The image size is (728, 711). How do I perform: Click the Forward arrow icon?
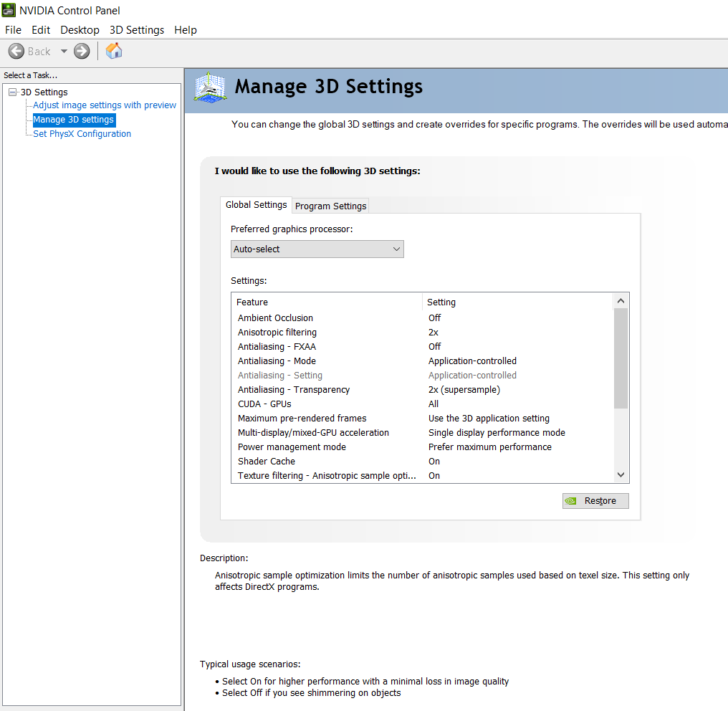82,51
